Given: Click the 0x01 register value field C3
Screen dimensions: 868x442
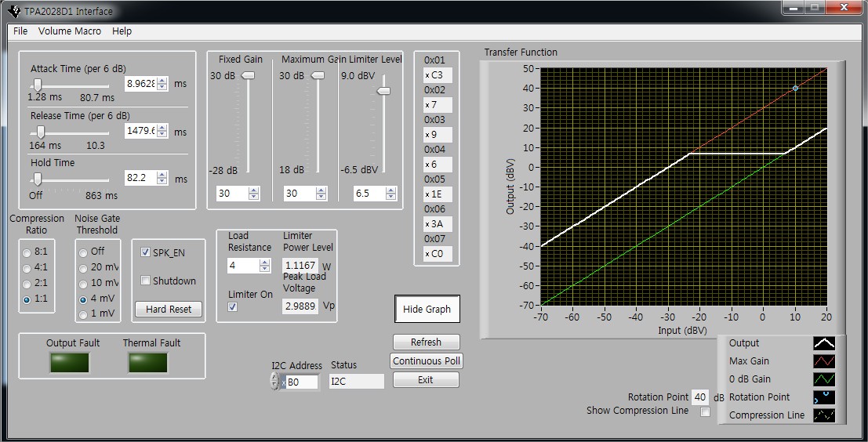Looking at the screenshot, I should pyautogui.click(x=438, y=75).
